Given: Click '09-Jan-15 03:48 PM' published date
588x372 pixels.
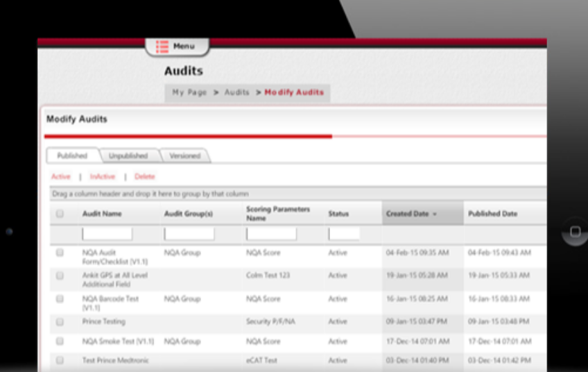Looking at the screenshot, I should tap(499, 322).
